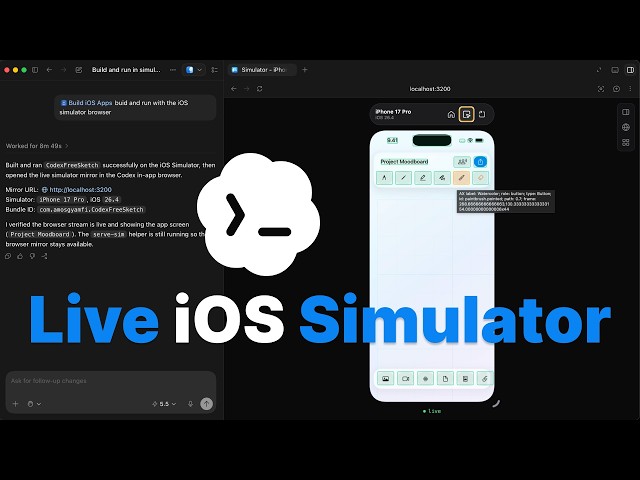This screenshot has height=480, width=640.
Task: Select the orange Watercolor brush tool
Action: [461, 178]
